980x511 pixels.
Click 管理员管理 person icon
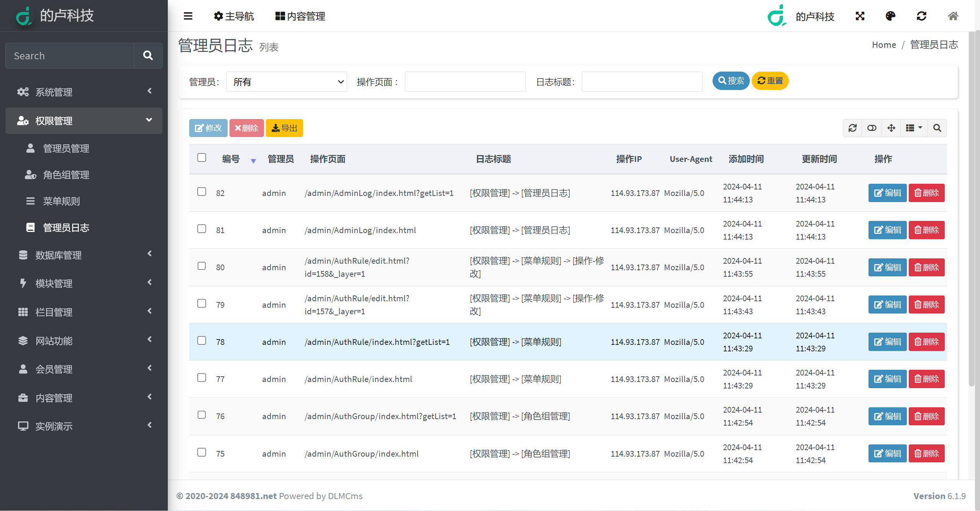(30, 148)
